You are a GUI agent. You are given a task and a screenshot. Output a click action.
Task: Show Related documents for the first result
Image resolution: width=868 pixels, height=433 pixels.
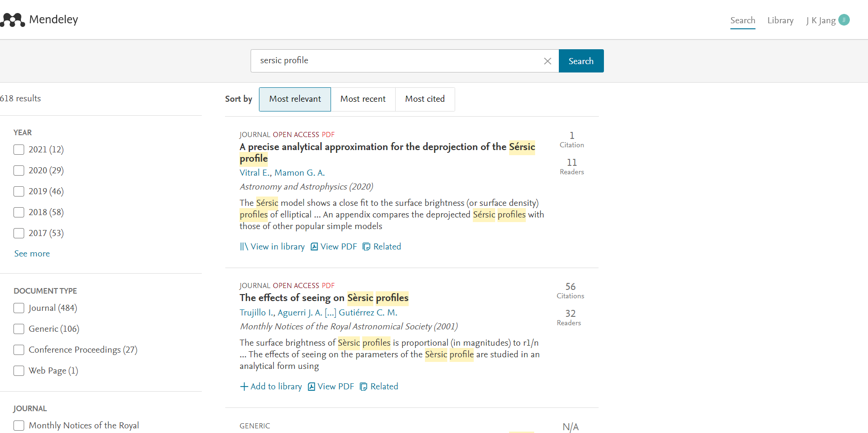pyautogui.click(x=382, y=247)
